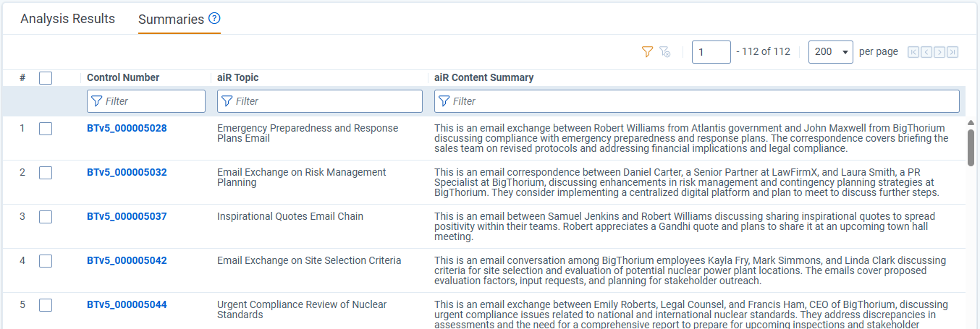Go to the last page arrow
The image size is (980, 329).
[952, 52]
